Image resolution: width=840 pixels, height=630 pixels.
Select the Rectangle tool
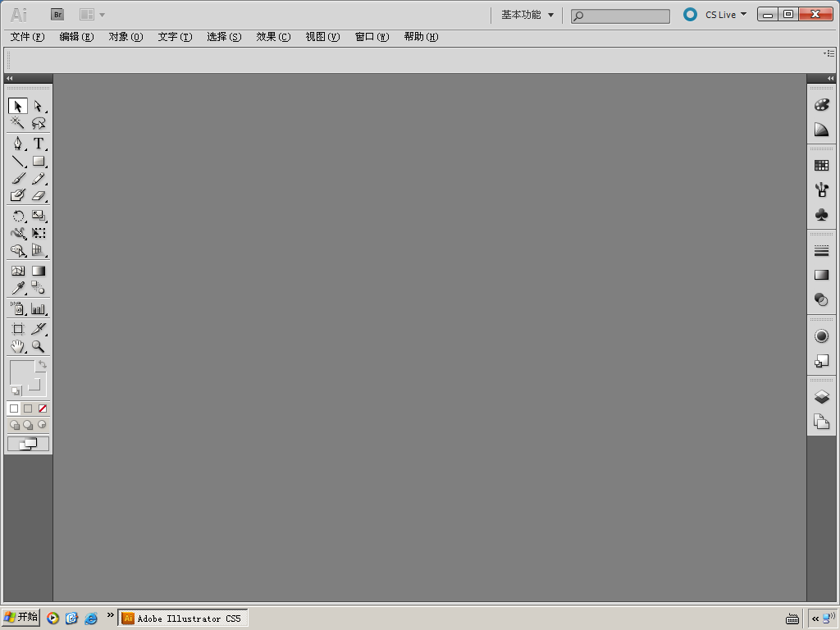(x=38, y=162)
